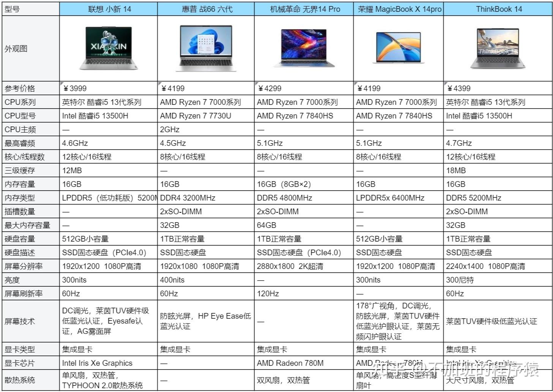The width and height of the screenshot is (553, 392).
Task: Select the CPU系列 row label
Action: click(x=31, y=102)
